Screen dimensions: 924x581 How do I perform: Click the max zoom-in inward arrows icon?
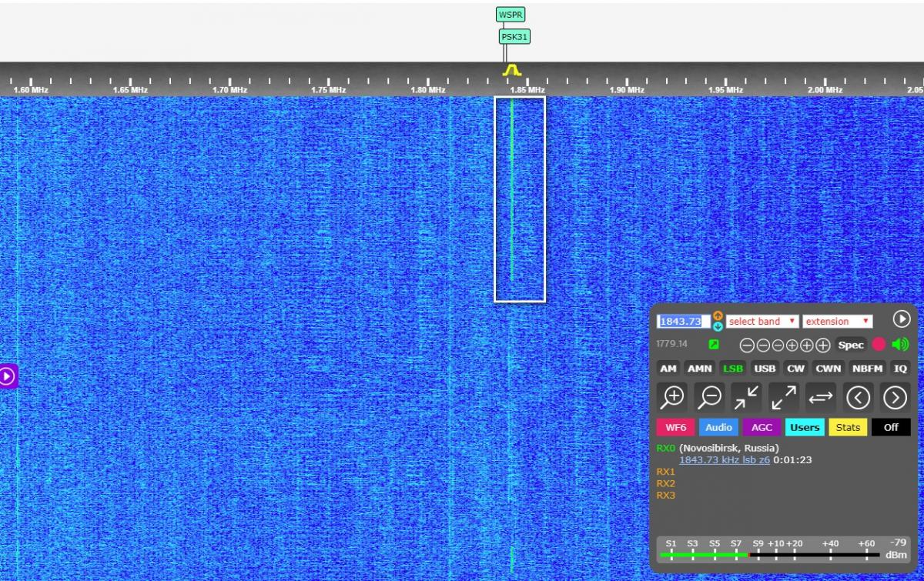point(746,397)
